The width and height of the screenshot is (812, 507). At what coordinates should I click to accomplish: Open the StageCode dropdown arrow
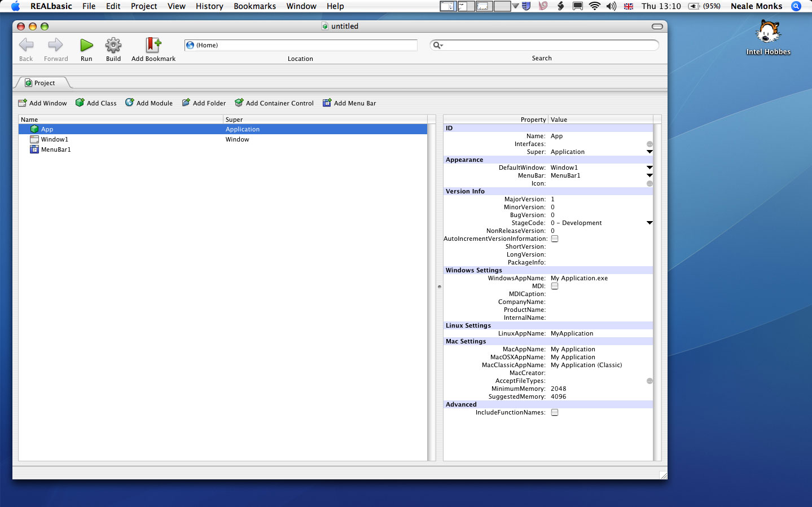[x=649, y=223]
